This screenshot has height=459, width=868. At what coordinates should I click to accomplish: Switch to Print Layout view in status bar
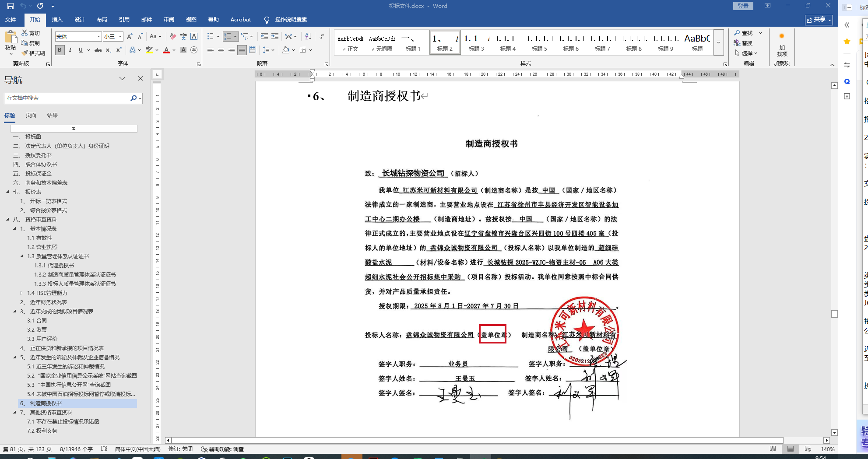(x=790, y=449)
